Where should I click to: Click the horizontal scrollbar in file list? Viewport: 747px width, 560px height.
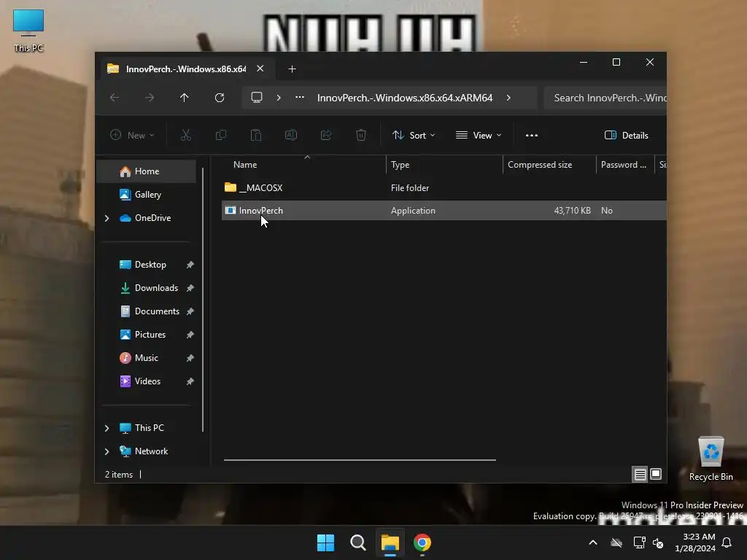click(x=360, y=460)
